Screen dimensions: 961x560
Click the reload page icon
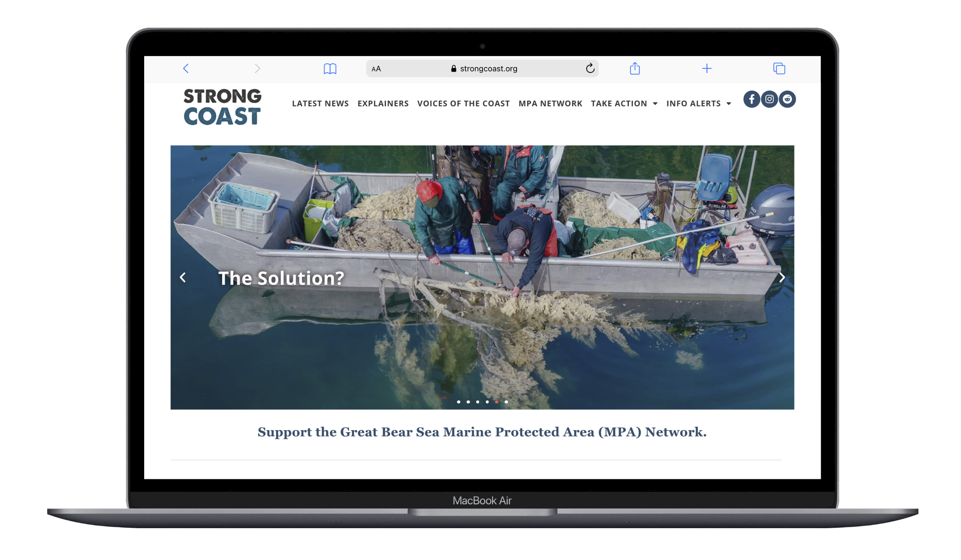coord(590,68)
